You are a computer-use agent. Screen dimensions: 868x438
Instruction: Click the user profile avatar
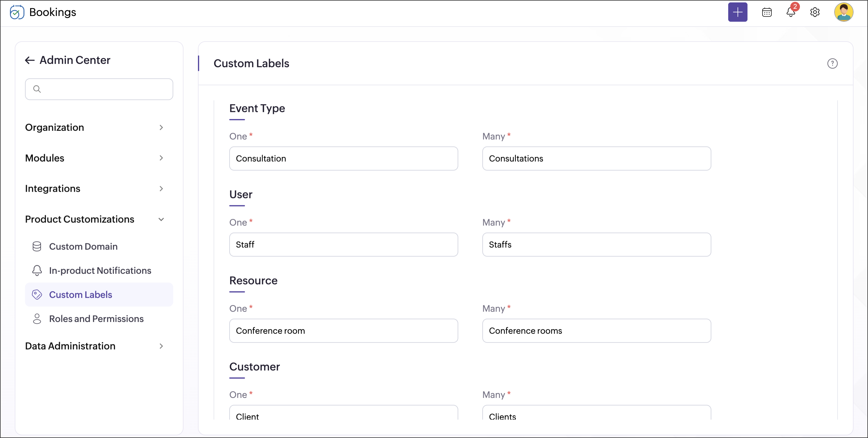click(x=843, y=12)
